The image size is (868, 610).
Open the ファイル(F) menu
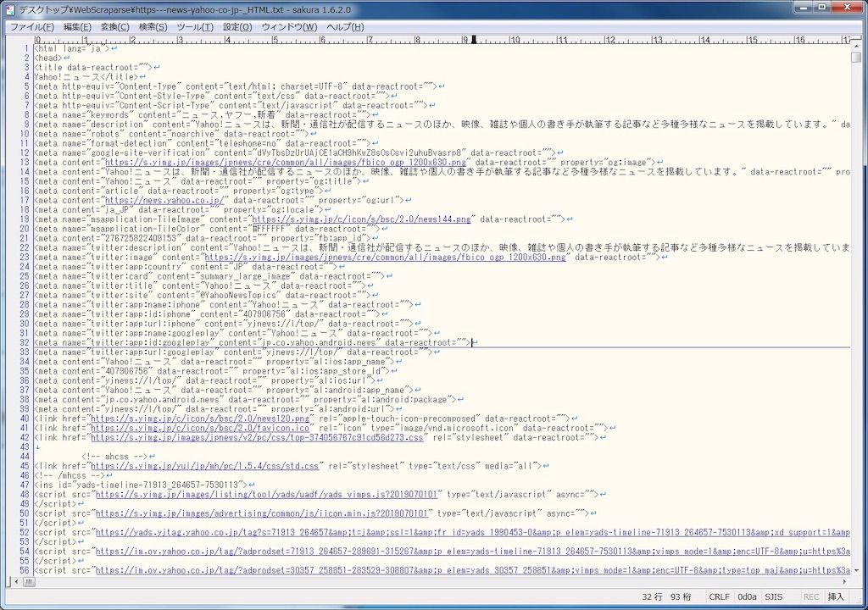31,26
